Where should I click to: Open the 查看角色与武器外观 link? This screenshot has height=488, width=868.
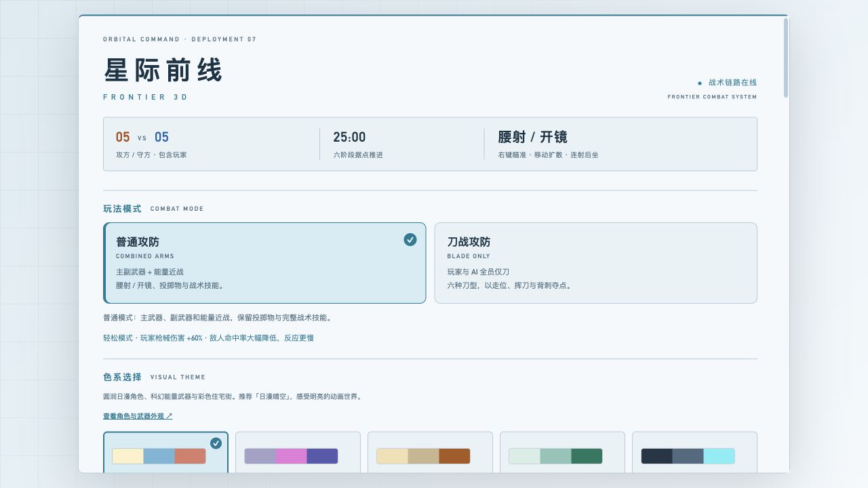click(x=138, y=416)
